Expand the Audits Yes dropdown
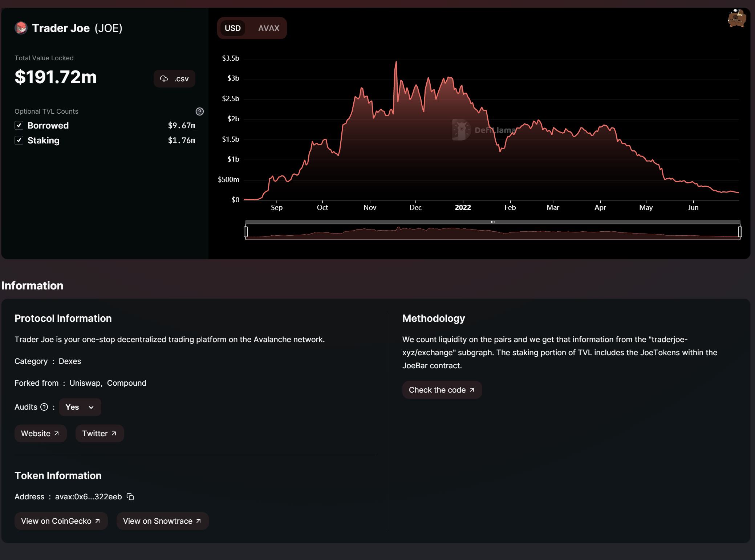Screen dimensions: 755x560 80,407
